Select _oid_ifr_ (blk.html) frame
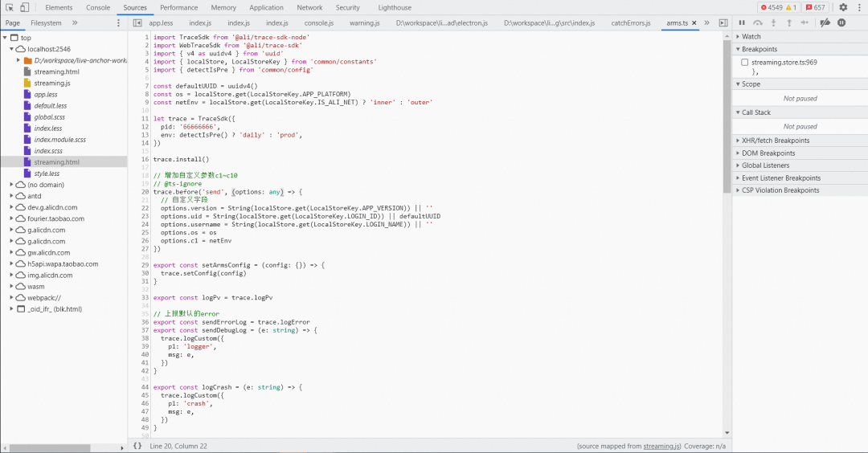Screen dimensions: 868x453 click(55, 309)
